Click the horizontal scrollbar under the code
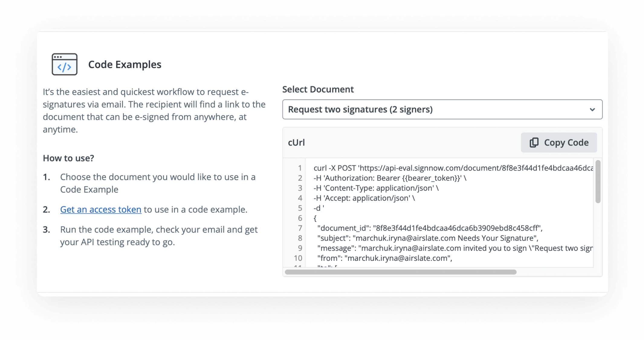The width and height of the screenshot is (644, 340). click(x=400, y=272)
